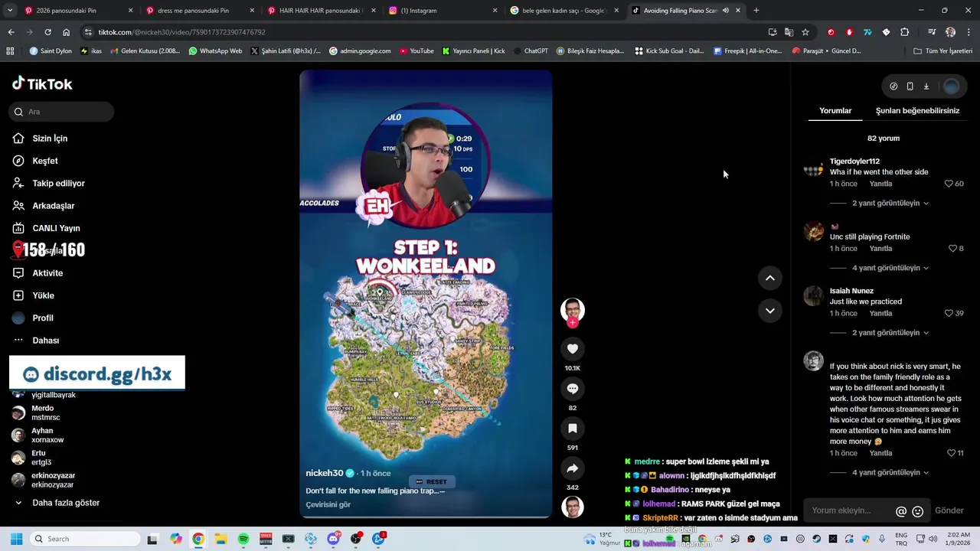This screenshot has width=980, height=551.
Task: Open YouTube bookmark in bookmarks bar
Action: pos(416,51)
